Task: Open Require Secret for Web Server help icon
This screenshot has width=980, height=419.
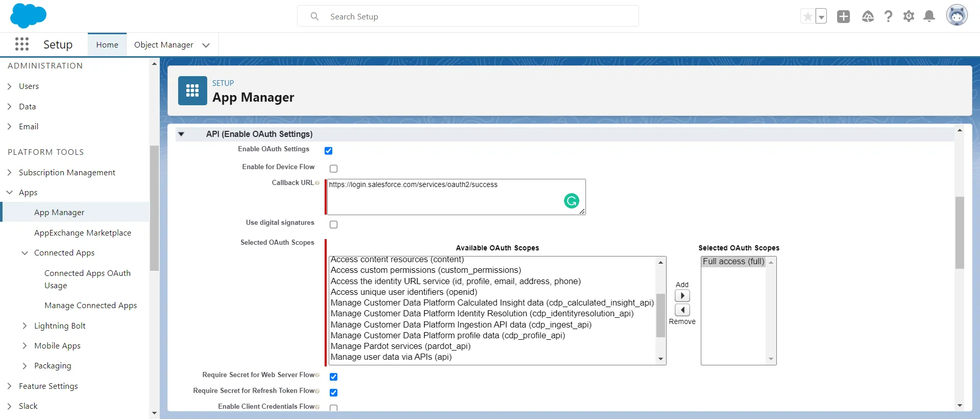Action: [317, 375]
